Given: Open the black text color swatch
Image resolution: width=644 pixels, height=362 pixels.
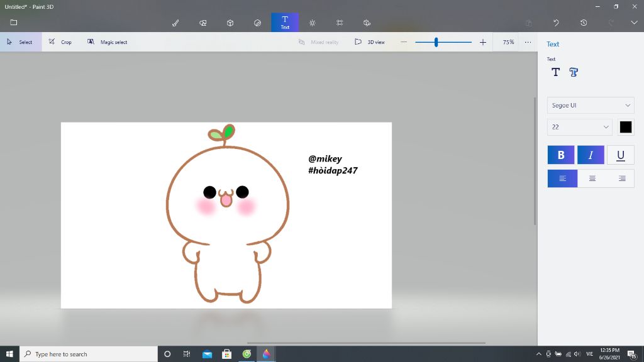Looking at the screenshot, I should (625, 127).
